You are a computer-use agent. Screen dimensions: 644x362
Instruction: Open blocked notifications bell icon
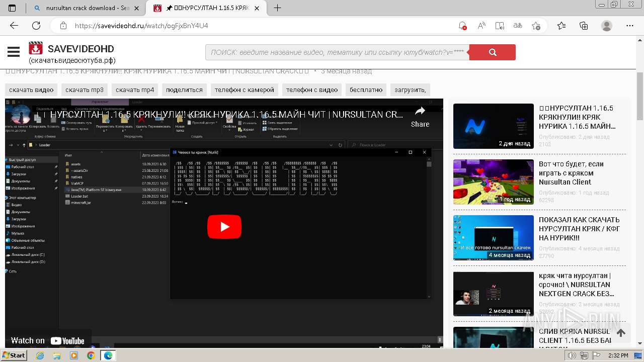462,26
